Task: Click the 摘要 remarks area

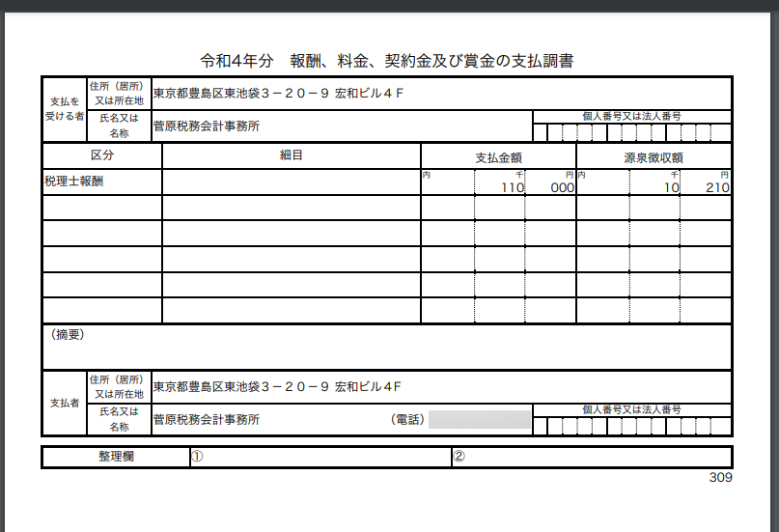Action: pos(386,348)
